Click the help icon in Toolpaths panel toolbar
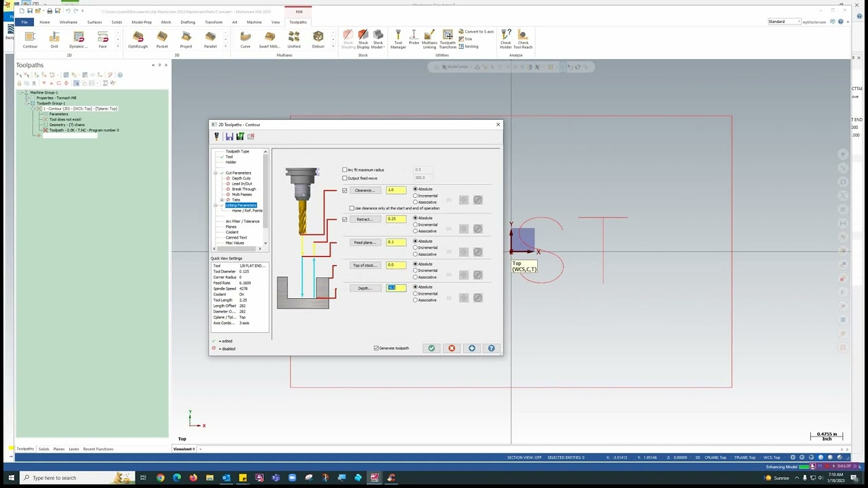Image resolution: width=868 pixels, height=488 pixels. click(120, 75)
